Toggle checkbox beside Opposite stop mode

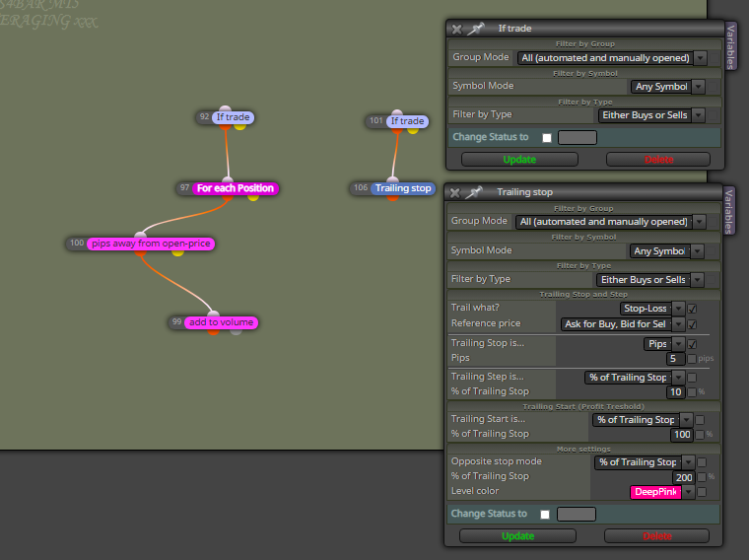(x=702, y=463)
